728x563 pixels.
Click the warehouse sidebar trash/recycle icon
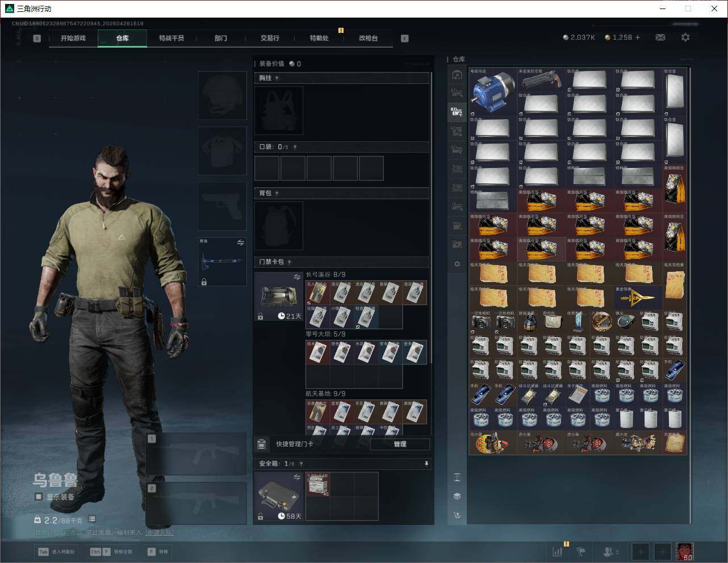pyautogui.click(x=457, y=477)
